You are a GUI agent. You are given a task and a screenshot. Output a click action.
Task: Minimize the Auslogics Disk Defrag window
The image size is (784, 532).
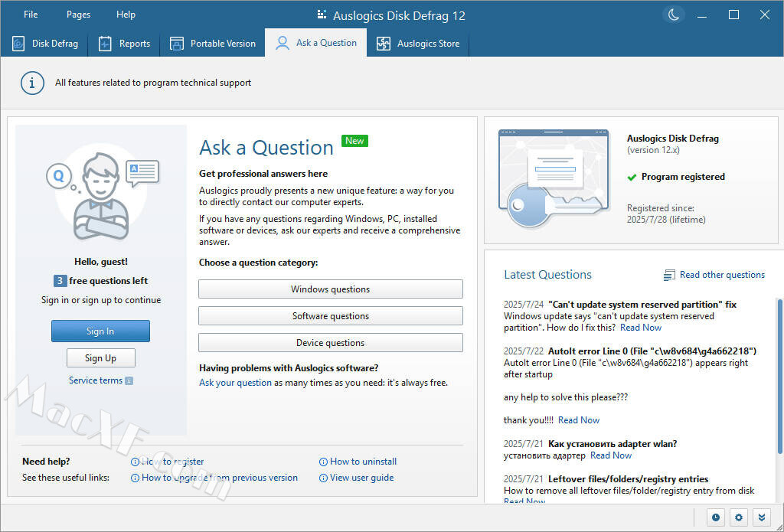pyautogui.click(x=703, y=15)
